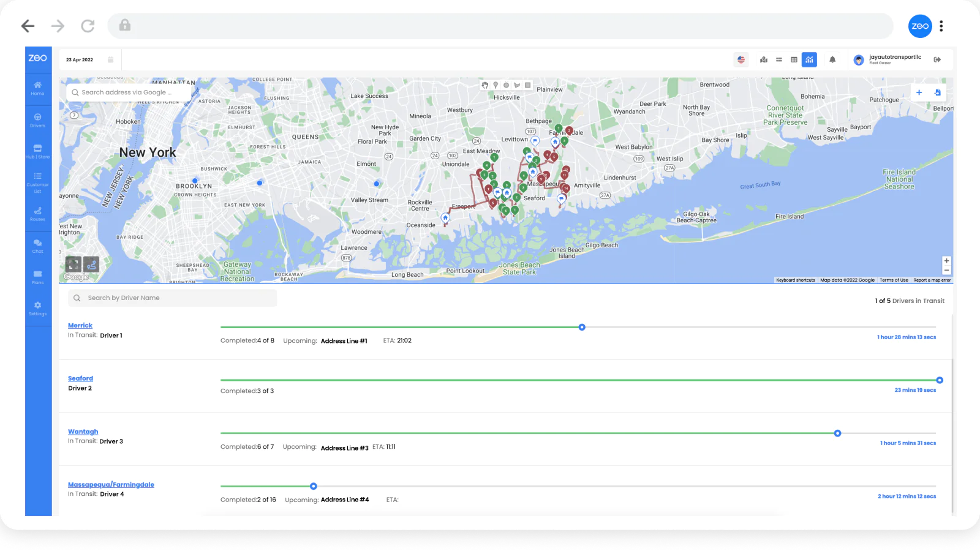Open Settings from the sidebar
The image size is (980, 551).
pyautogui.click(x=38, y=309)
